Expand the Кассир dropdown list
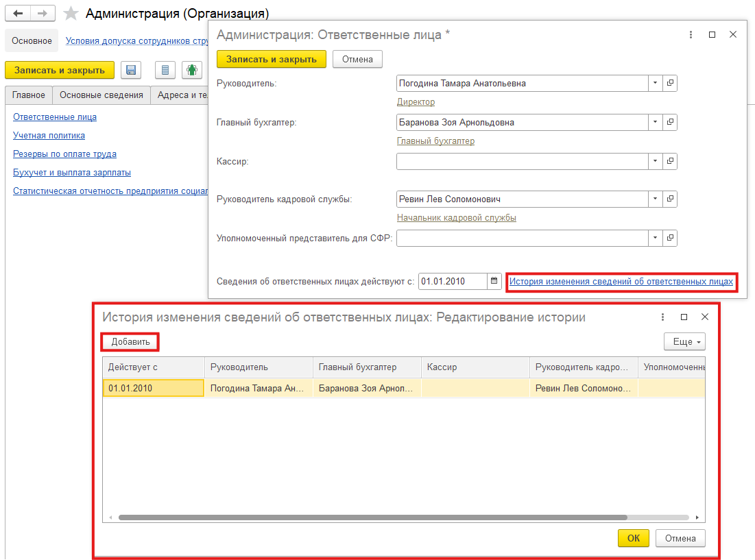Screen dimensions: 755x560 pos(656,161)
